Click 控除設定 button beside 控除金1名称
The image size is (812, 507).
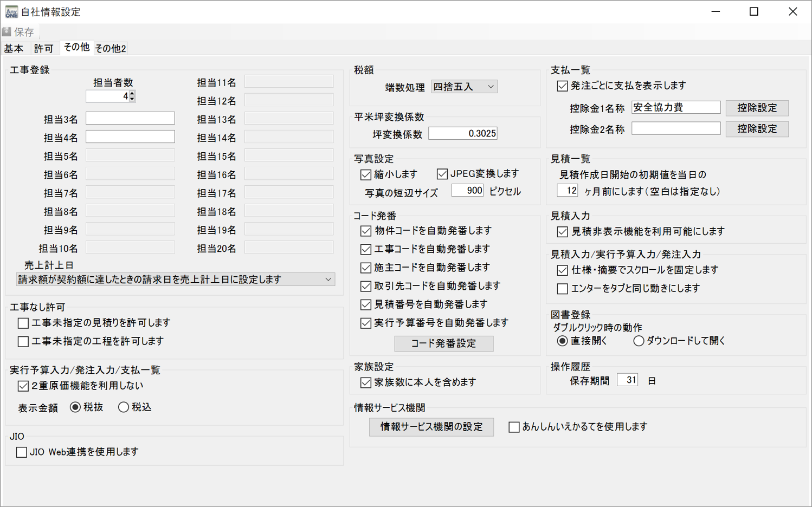[757, 108]
